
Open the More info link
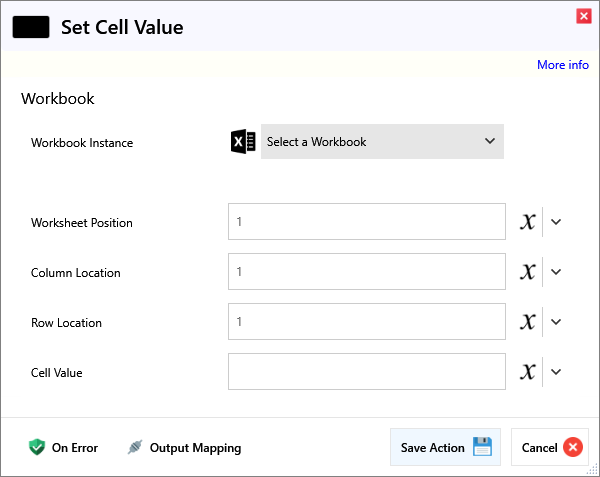pyautogui.click(x=562, y=65)
